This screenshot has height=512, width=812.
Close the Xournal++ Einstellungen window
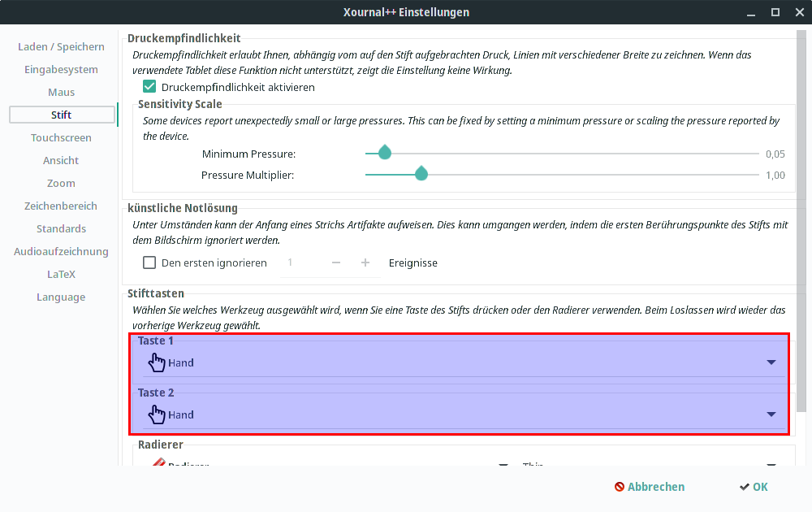pyautogui.click(x=800, y=12)
